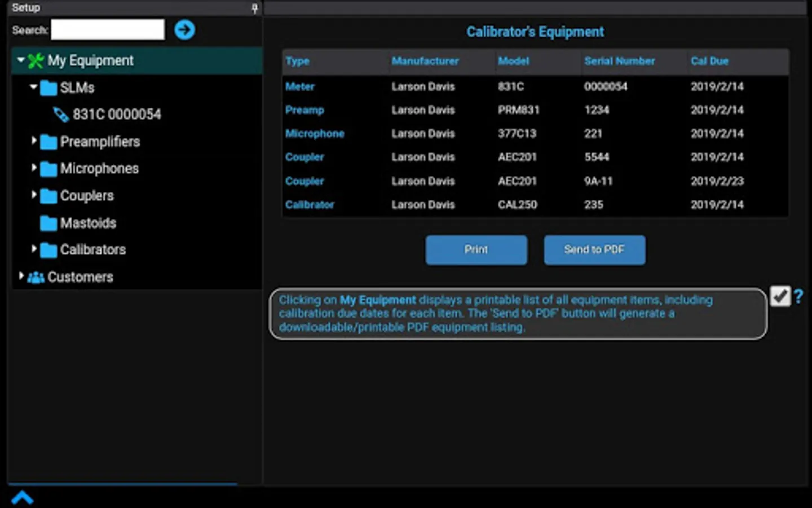The height and width of the screenshot is (508, 812).
Task: Open the Coupler link with serial 9A-11
Action: tap(304, 181)
